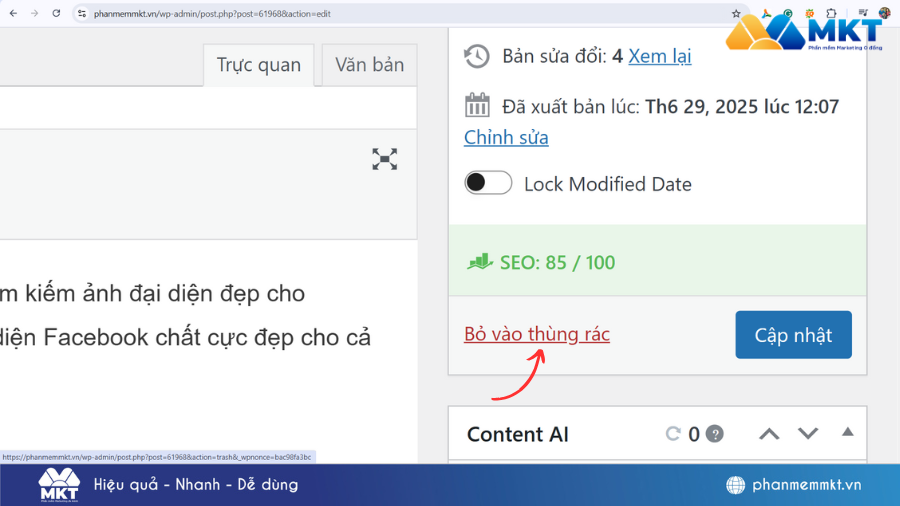Click the Content AI panel title
900x506 pixels.
coord(518,434)
